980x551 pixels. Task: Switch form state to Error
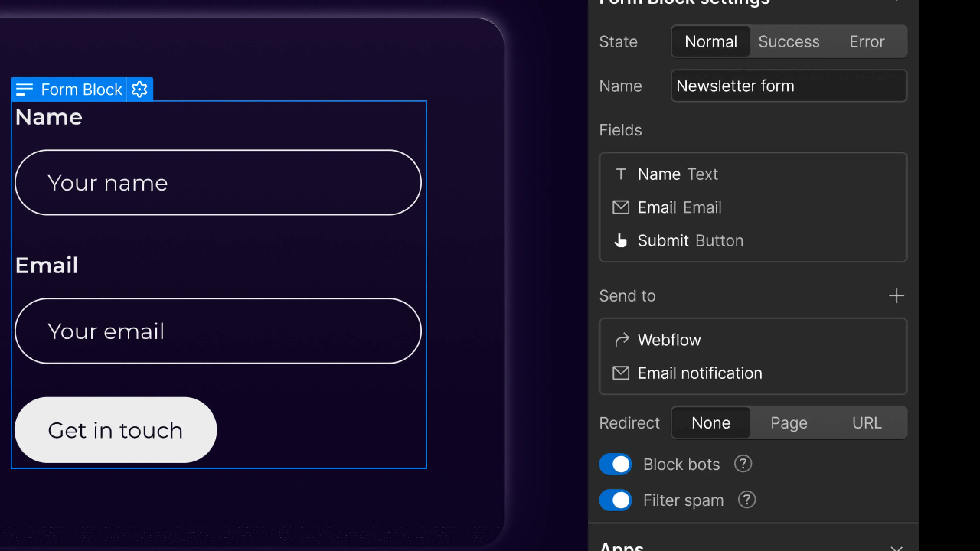click(867, 41)
